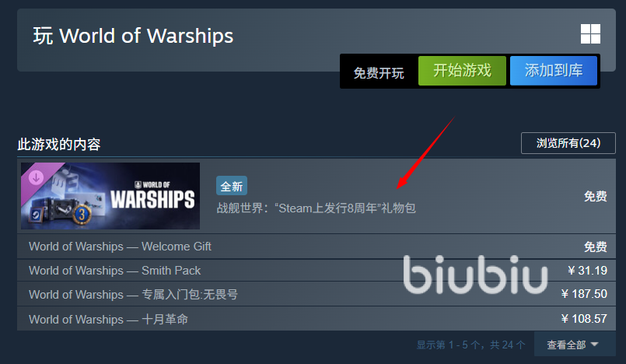Open the 专属入门包:无畏号 DLC row
Screen dimensions: 626x364
tap(316, 295)
